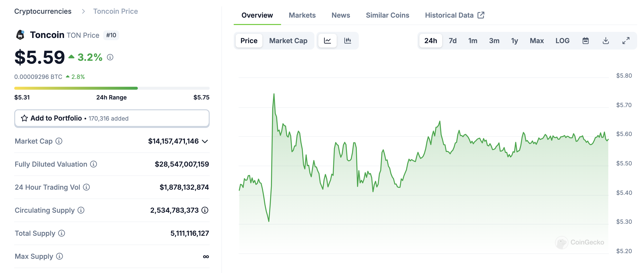Viewport: 644px width, 273px height.
Task: Click the Market Cap info icon
Action: tap(59, 141)
